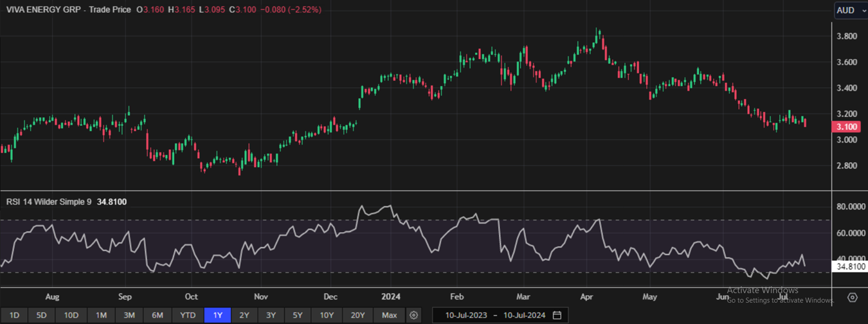The image size is (868, 324).
Task: Click the active 1Y range button
Action: pyautogui.click(x=217, y=315)
